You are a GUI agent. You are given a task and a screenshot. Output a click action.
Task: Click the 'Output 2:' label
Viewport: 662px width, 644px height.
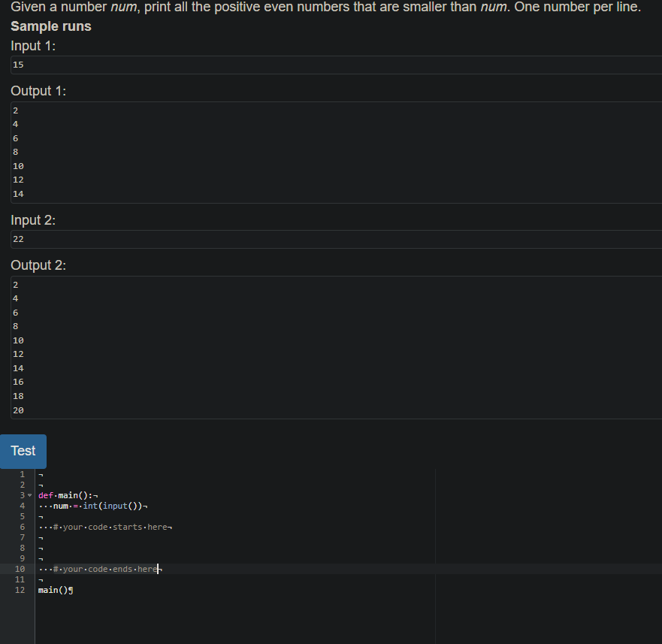38,265
